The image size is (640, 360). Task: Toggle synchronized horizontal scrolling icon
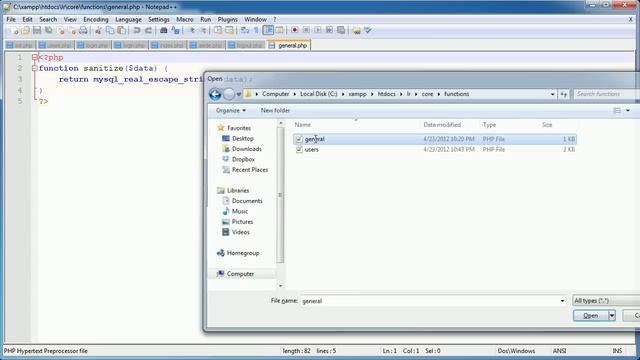coord(229,30)
